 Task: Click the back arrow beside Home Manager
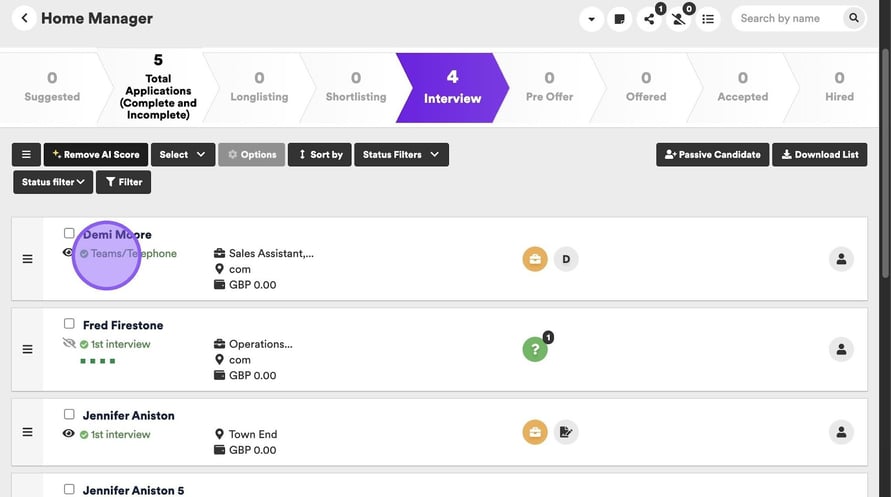(x=23, y=18)
